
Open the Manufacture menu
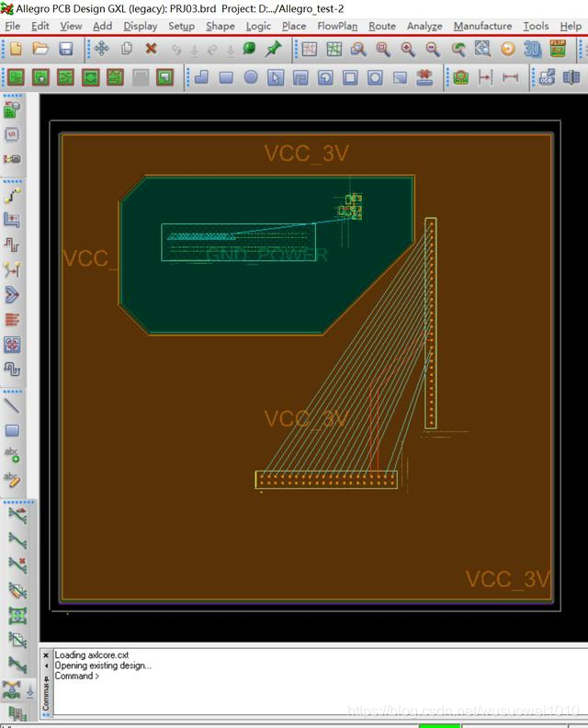[x=482, y=26]
